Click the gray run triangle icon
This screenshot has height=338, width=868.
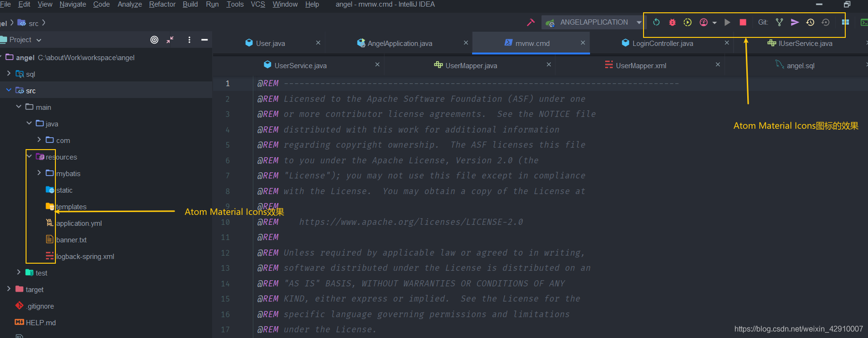click(x=727, y=22)
